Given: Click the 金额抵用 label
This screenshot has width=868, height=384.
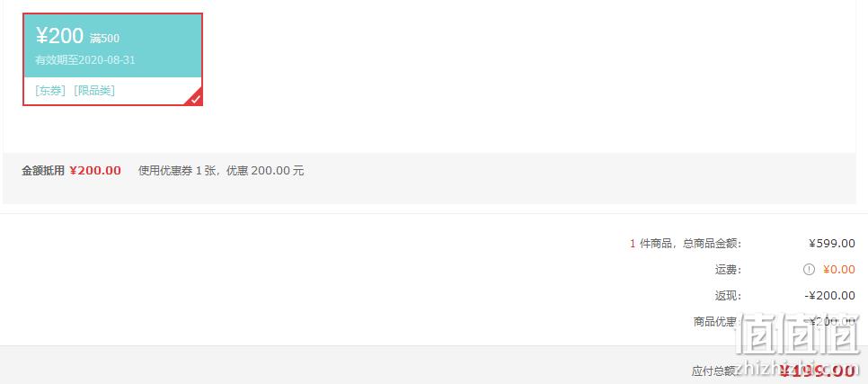Looking at the screenshot, I should pyautogui.click(x=43, y=171).
